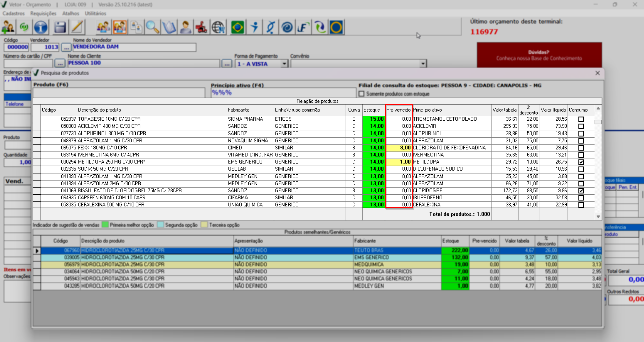This screenshot has height=342, width=644.
Task: Click the globe with shopping cart icon
Action: (x=218, y=27)
